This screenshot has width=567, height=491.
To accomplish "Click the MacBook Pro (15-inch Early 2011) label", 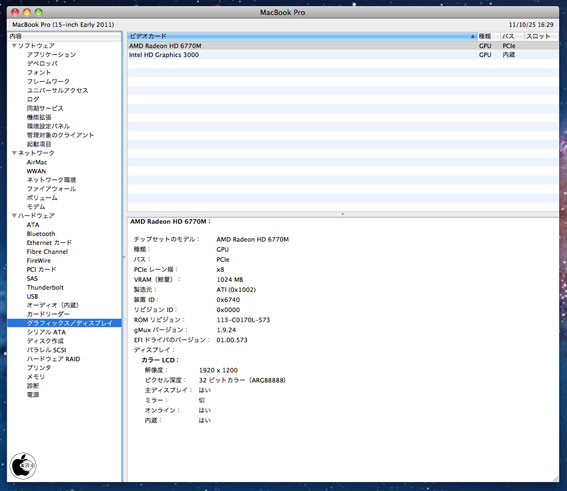I will pos(63,25).
